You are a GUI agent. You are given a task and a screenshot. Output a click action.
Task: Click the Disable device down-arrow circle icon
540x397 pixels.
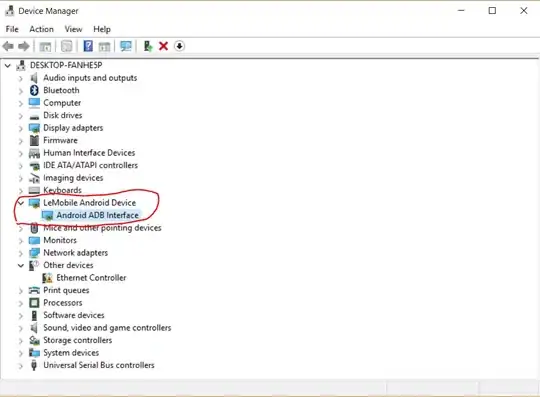(x=179, y=46)
